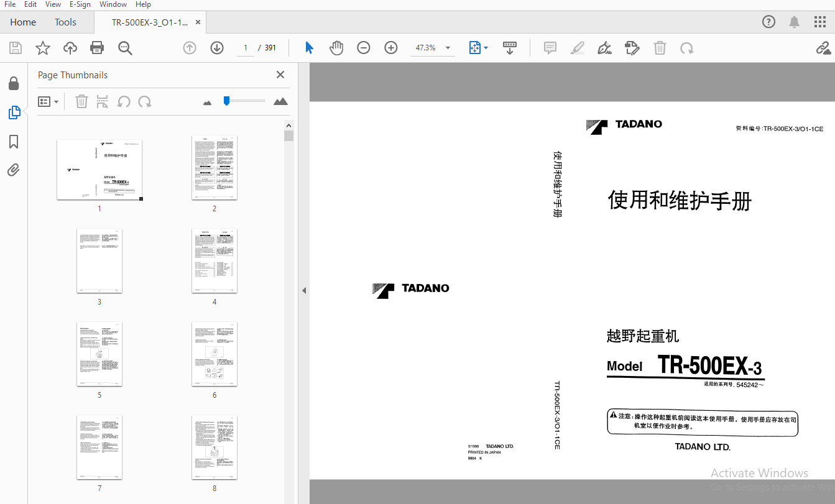This screenshot has width=835, height=504.
Task: Close the Page Thumbnails panel
Action: tap(280, 75)
